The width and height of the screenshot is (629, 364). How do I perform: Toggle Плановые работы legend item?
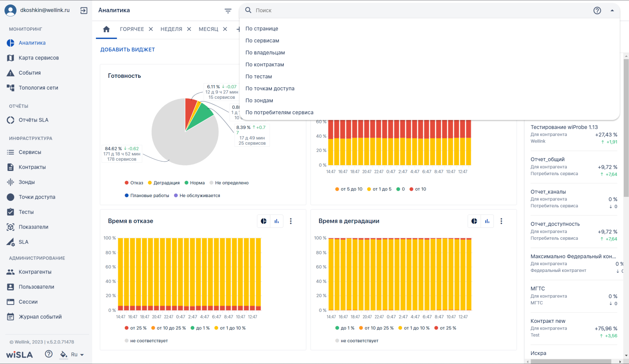point(147,196)
